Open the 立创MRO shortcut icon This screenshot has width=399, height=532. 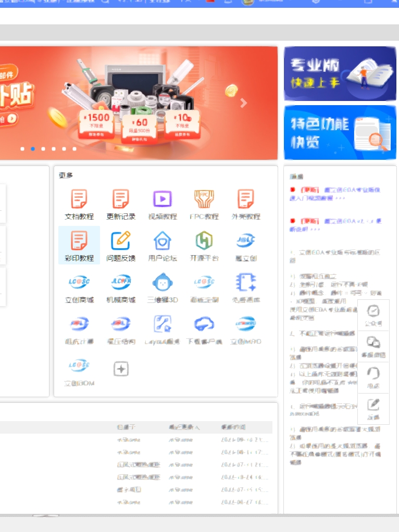(246, 324)
